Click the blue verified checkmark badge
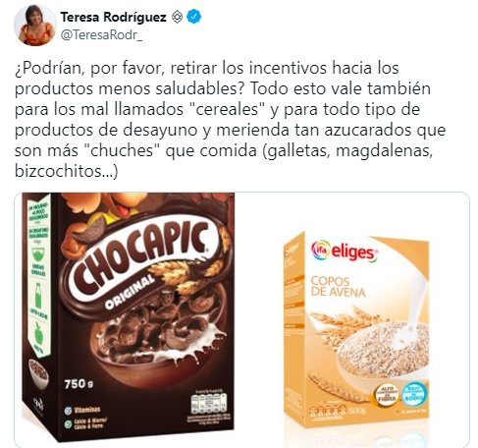The width and height of the screenshot is (478, 448). (x=193, y=17)
